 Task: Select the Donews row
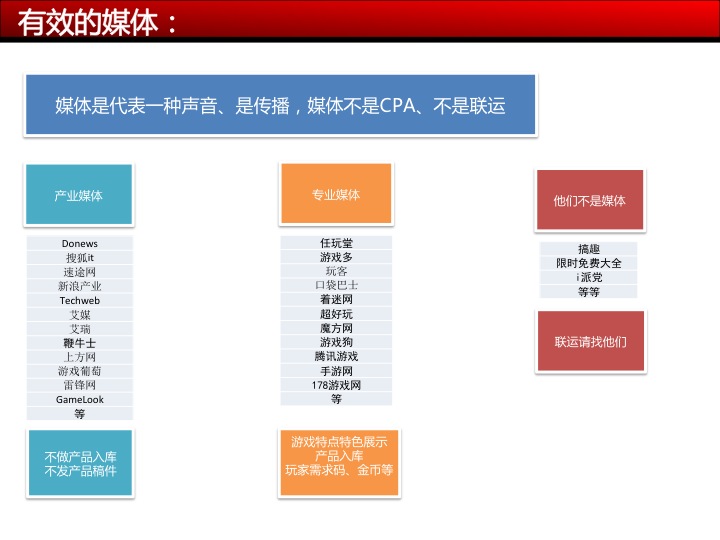point(80,243)
